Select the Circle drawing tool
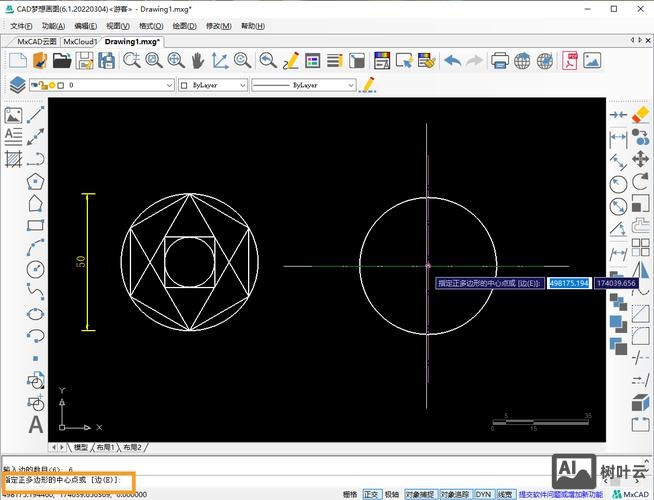 tap(36, 269)
